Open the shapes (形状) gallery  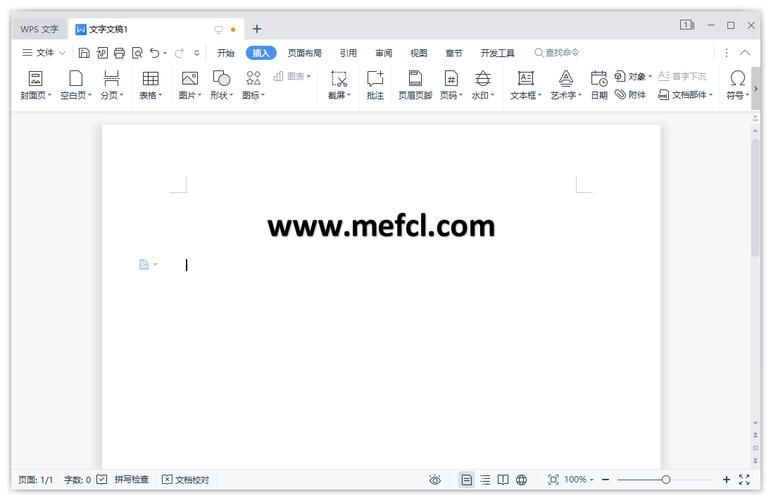point(221,85)
